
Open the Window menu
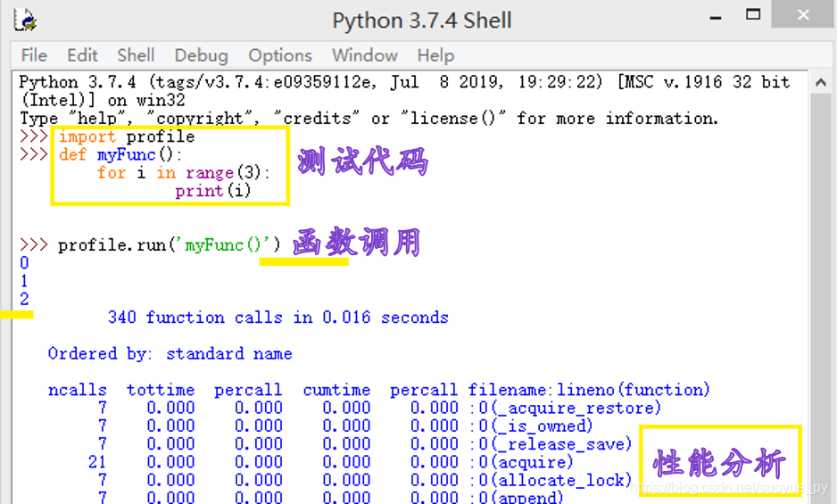(365, 55)
